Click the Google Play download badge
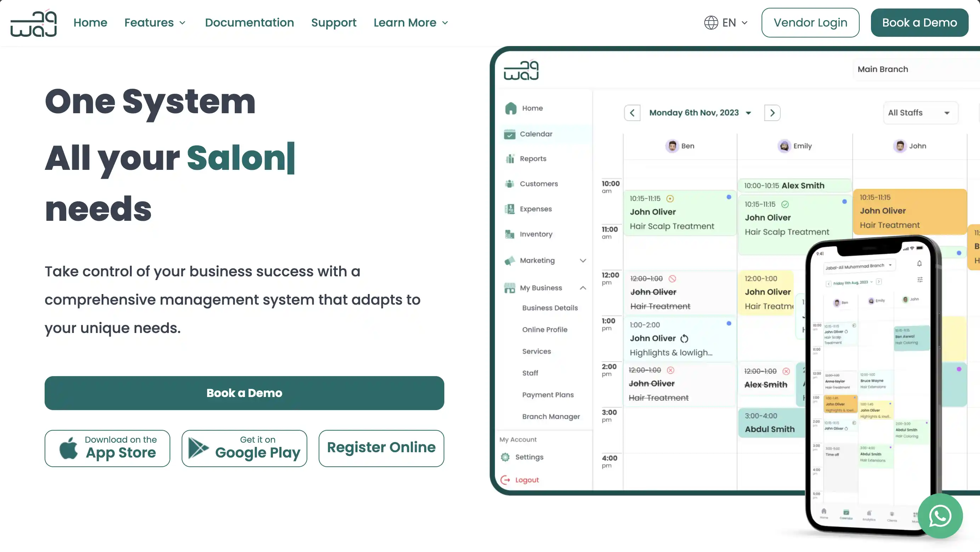Image resolution: width=980 pixels, height=552 pixels. tap(244, 448)
